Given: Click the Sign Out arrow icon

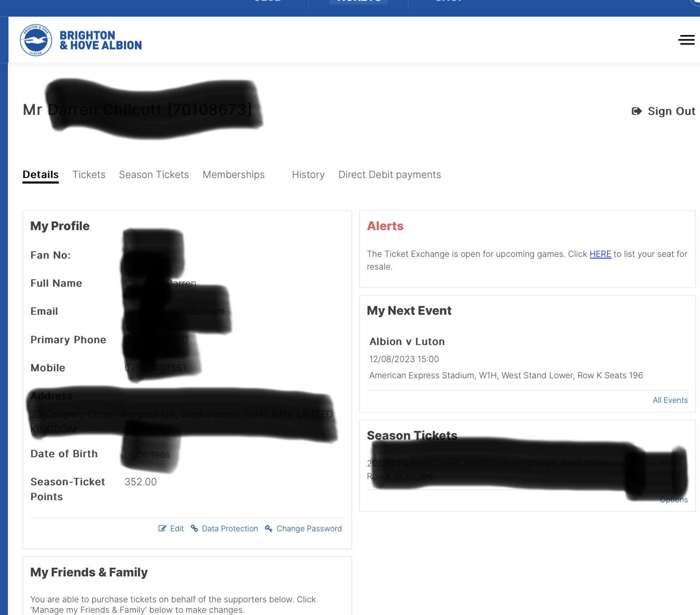Looking at the screenshot, I should coord(636,111).
